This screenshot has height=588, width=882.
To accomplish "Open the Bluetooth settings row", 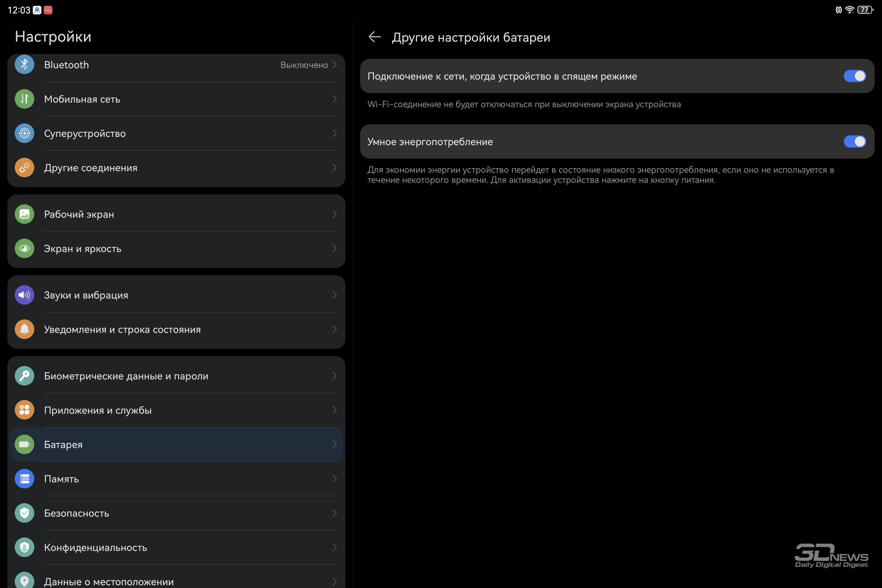I will [x=176, y=67].
